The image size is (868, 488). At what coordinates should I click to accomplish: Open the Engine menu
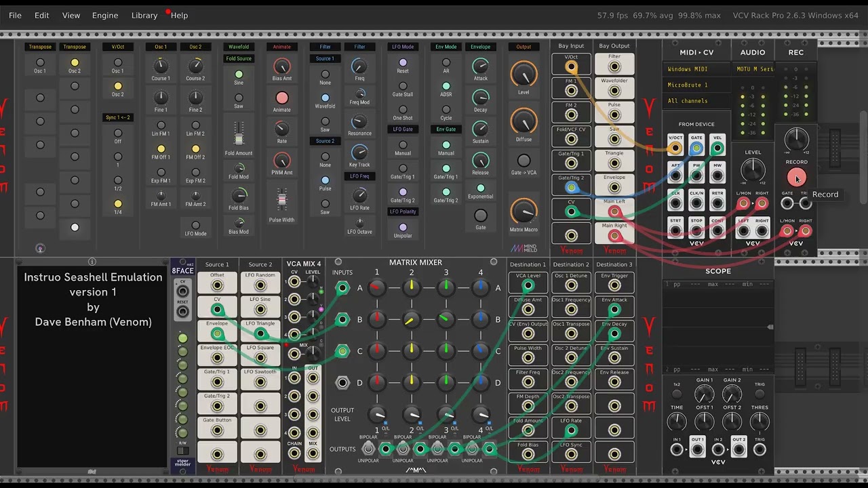tap(105, 15)
